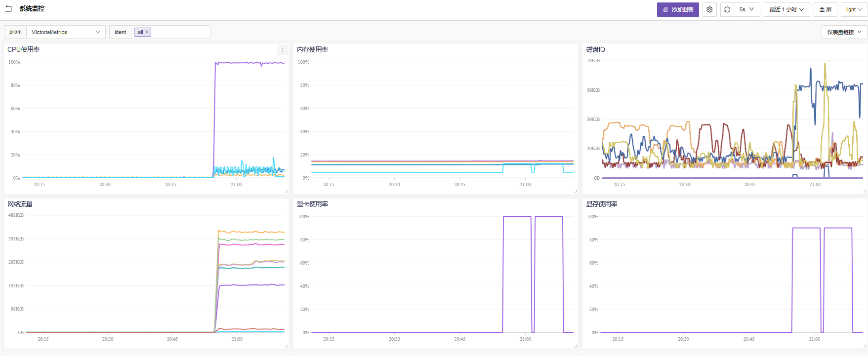Click the 系统监控 dashboard title
868x356 pixels.
[32, 9]
